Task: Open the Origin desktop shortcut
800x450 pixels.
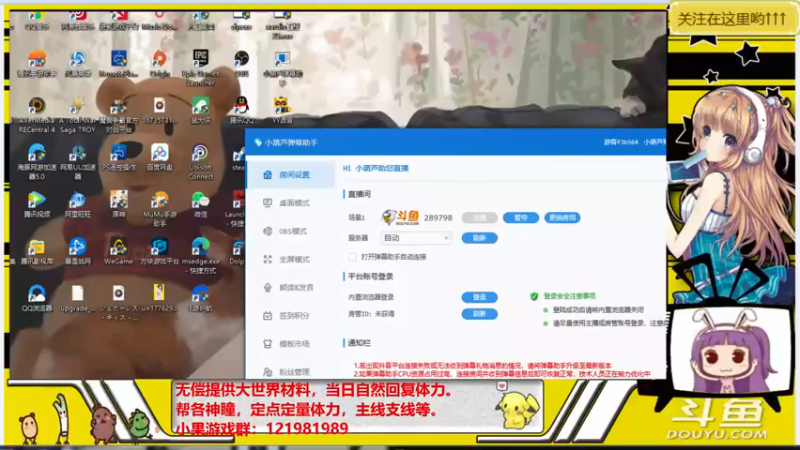Action: (x=159, y=63)
